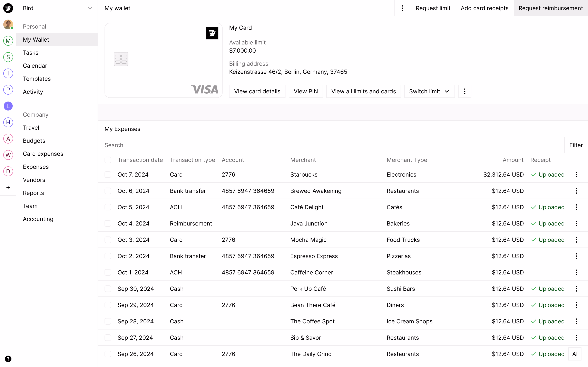Image resolution: width=588 pixels, height=367 pixels.
Task: Open three-dot menu beside Switch limit
Action: [x=464, y=91]
